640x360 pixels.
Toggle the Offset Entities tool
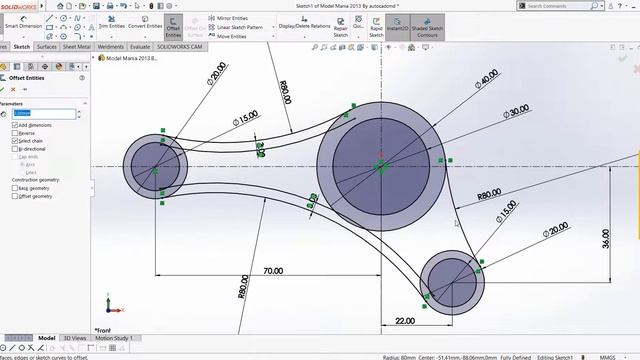pos(173,27)
